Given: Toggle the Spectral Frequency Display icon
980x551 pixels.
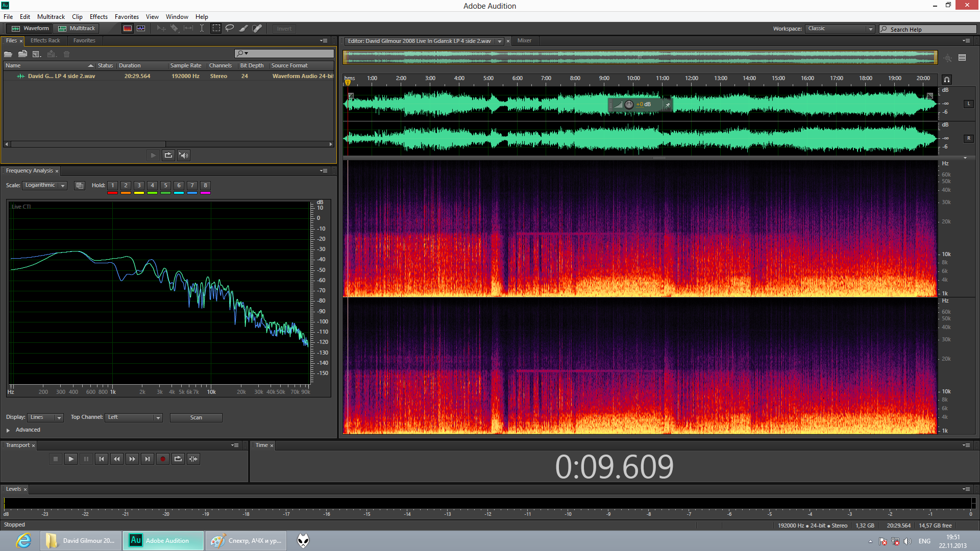Looking at the screenshot, I should 128,29.
